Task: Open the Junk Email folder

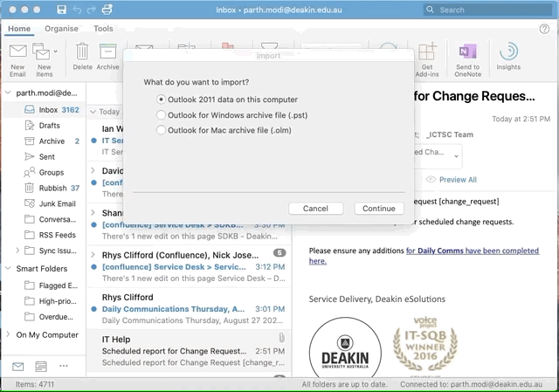Action: pos(45,203)
